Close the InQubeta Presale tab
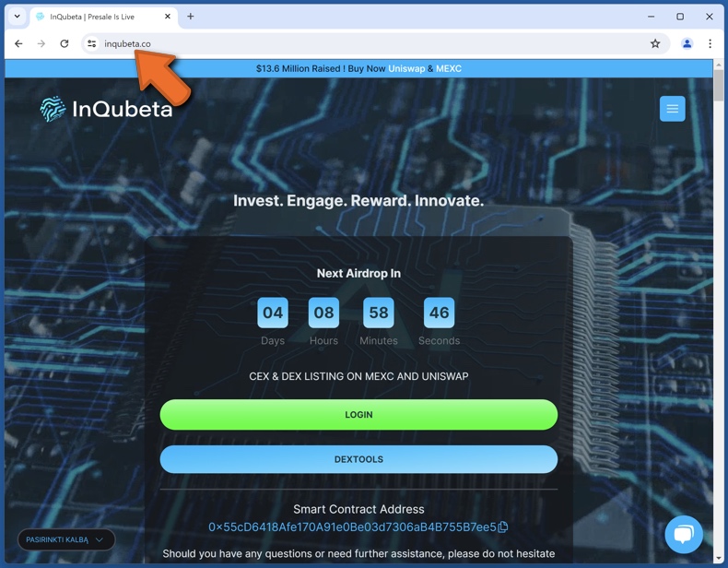728x568 pixels. point(168,17)
